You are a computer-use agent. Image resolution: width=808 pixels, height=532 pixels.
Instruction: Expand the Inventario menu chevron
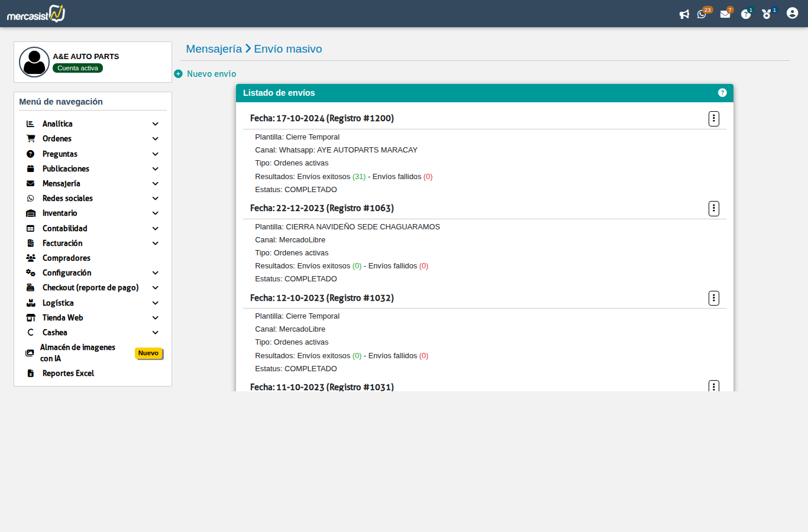(x=156, y=213)
